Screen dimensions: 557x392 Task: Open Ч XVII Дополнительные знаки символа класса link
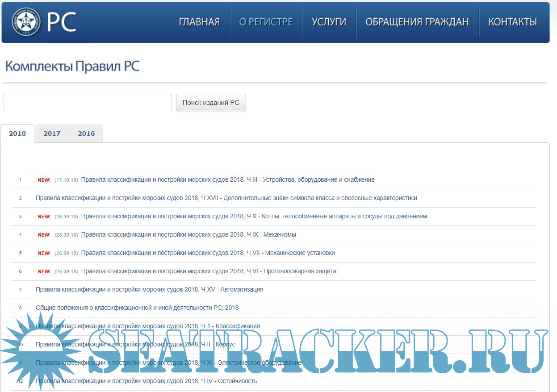[x=226, y=198]
